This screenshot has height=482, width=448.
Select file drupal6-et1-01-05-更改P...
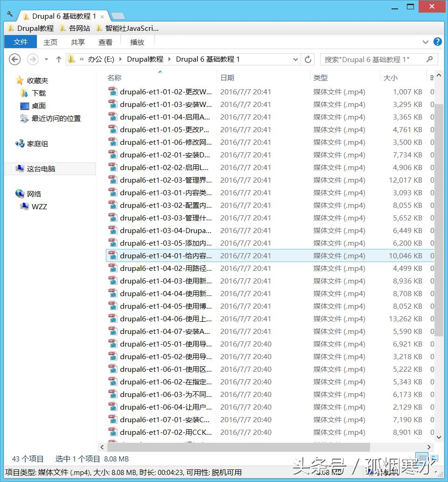(165, 130)
